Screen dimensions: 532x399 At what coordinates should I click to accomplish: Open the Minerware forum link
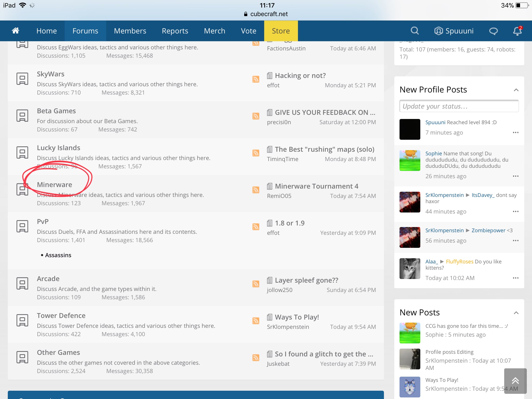point(55,185)
